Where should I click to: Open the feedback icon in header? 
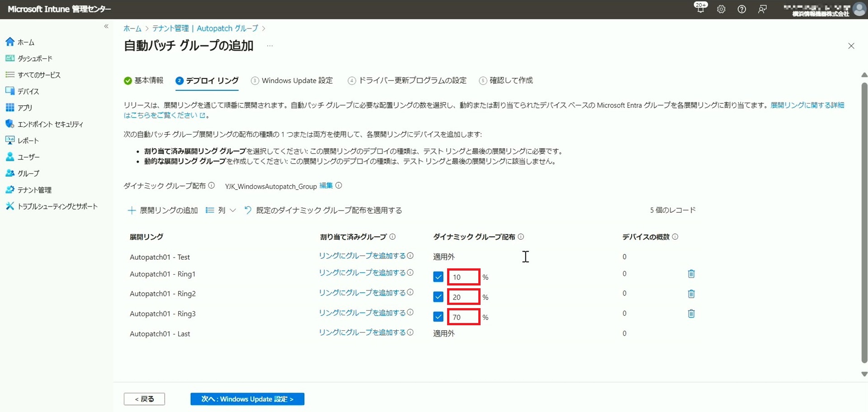tap(762, 9)
